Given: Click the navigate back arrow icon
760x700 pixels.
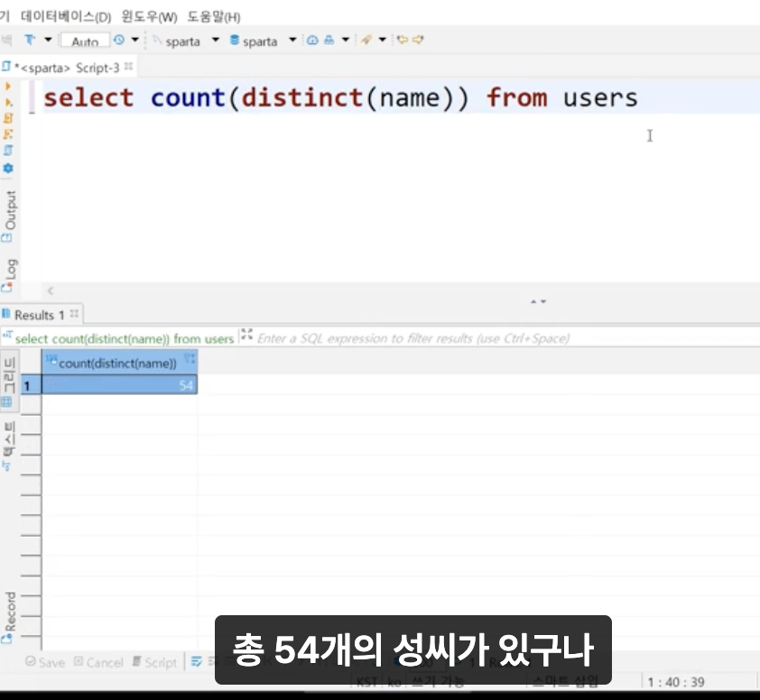Looking at the screenshot, I should (403, 40).
